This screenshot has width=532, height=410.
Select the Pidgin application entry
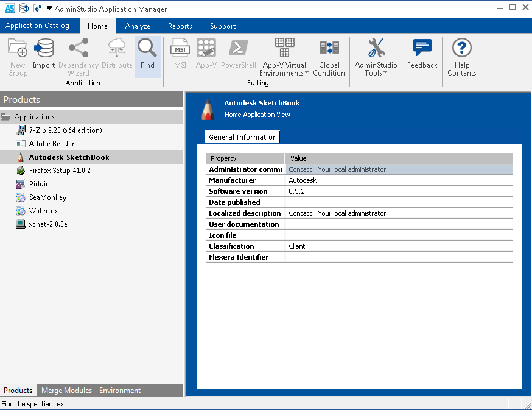tap(40, 184)
